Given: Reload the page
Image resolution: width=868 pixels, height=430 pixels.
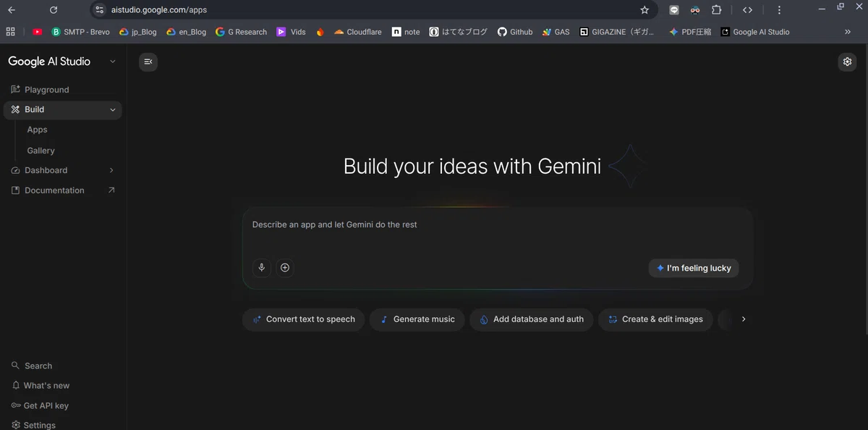Looking at the screenshot, I should (54, 10).
